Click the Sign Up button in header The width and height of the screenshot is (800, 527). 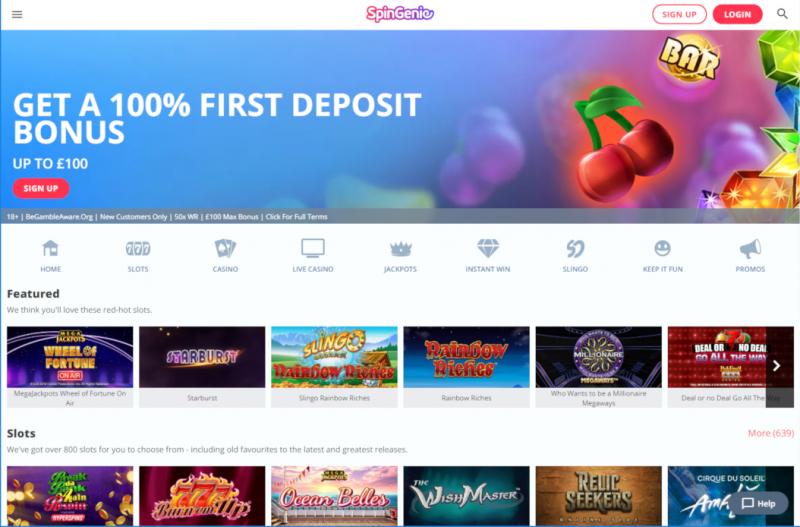coord(679,14)
